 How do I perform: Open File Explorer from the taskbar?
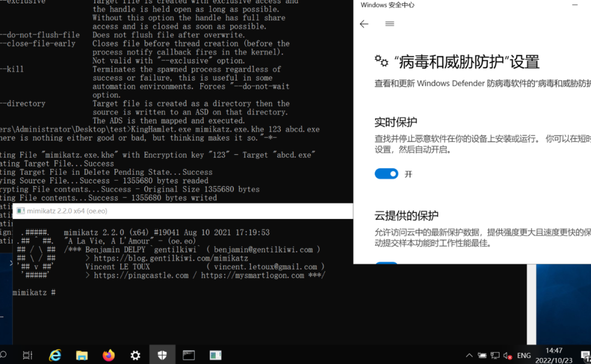point(82,355)
